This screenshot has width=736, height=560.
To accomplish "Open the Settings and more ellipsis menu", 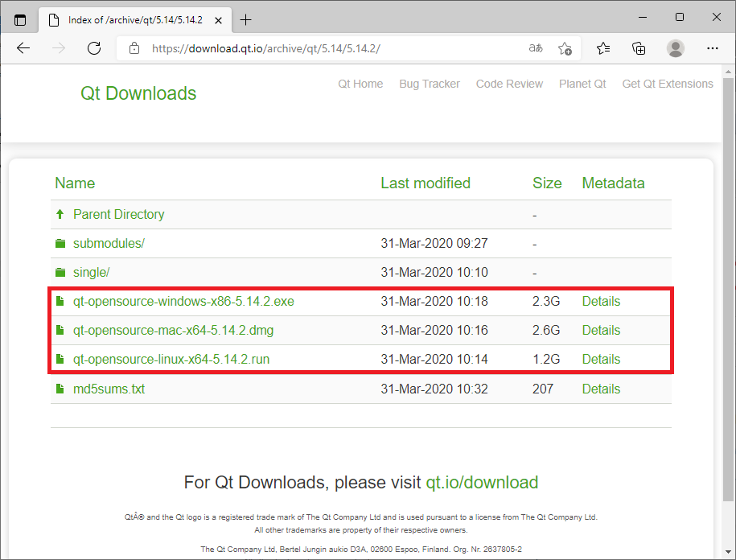I will 713,48.
